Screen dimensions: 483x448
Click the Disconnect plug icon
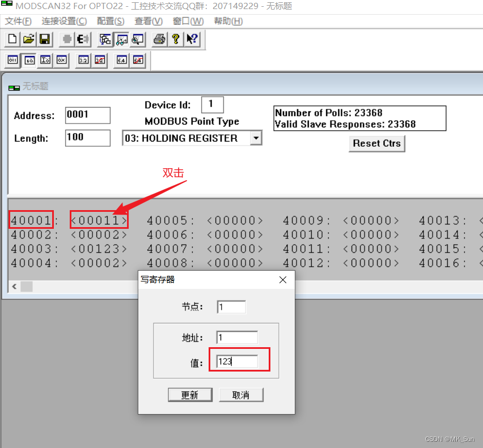click(83, 39)
